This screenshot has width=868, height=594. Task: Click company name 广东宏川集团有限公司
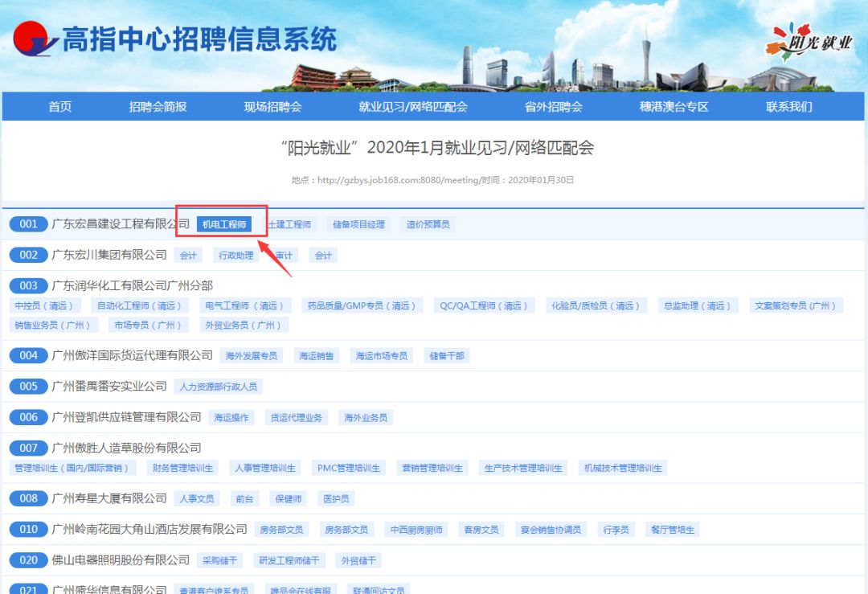(x=109, y=255)
